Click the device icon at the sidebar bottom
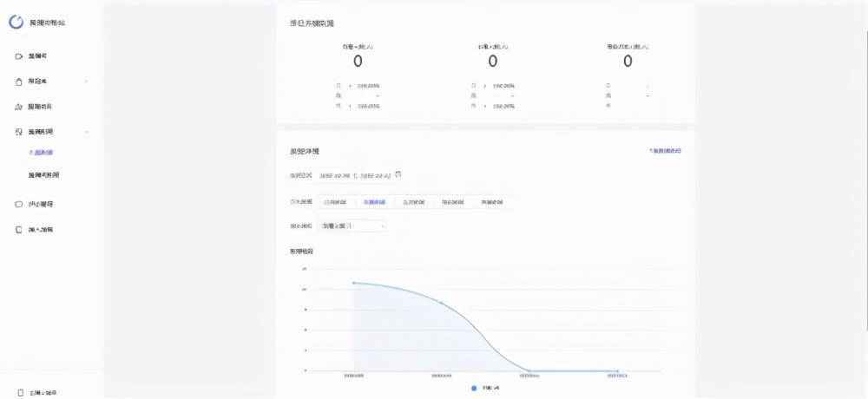This screenshot has height=399, width=868. coord(21,393)
